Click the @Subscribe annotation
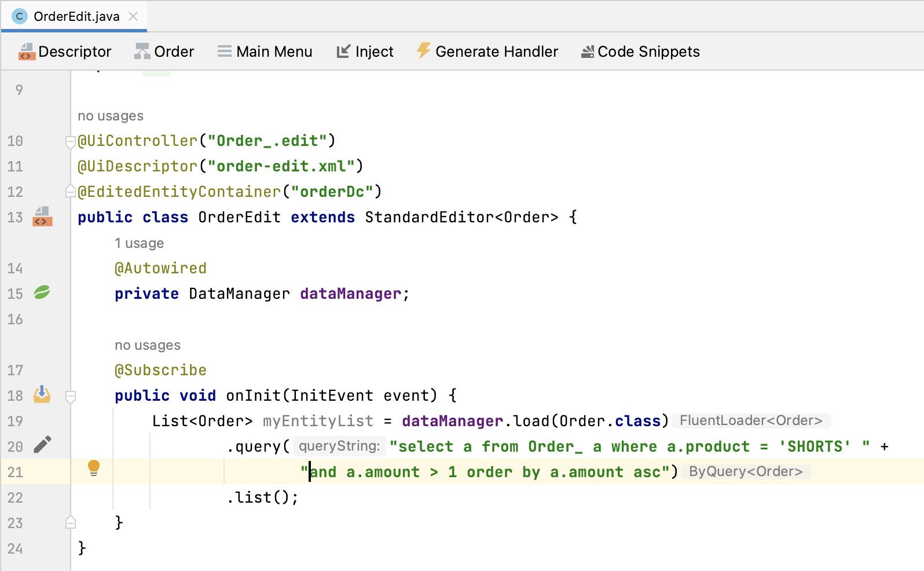This screenshot has width=924, height=571. pyautogui.click(x=160, y=370)
